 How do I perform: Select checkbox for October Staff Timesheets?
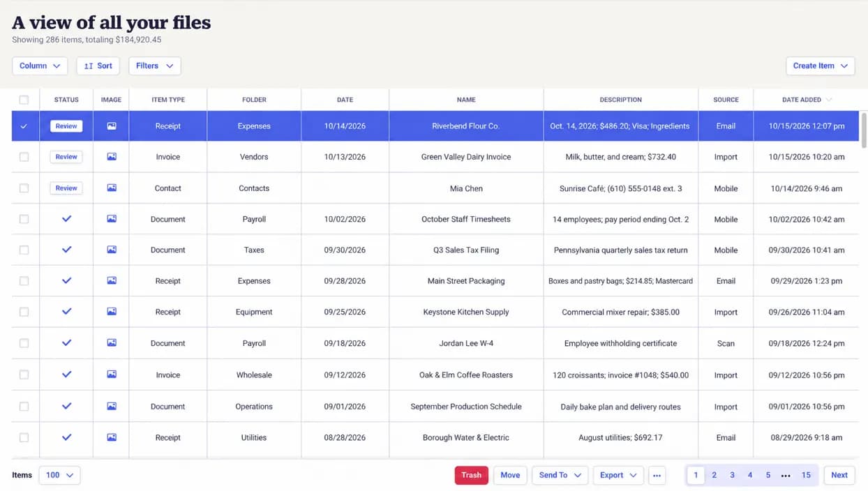tap(24, 219)
